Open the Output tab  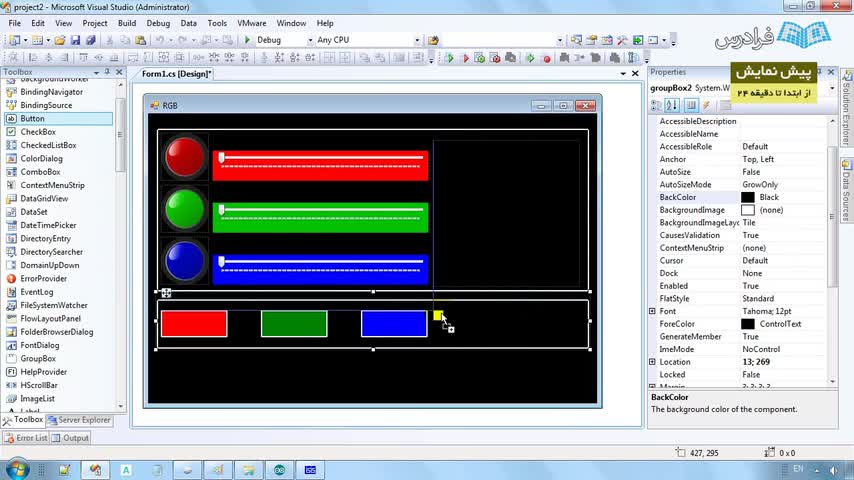pyautogui.click(x=70, y=438)
